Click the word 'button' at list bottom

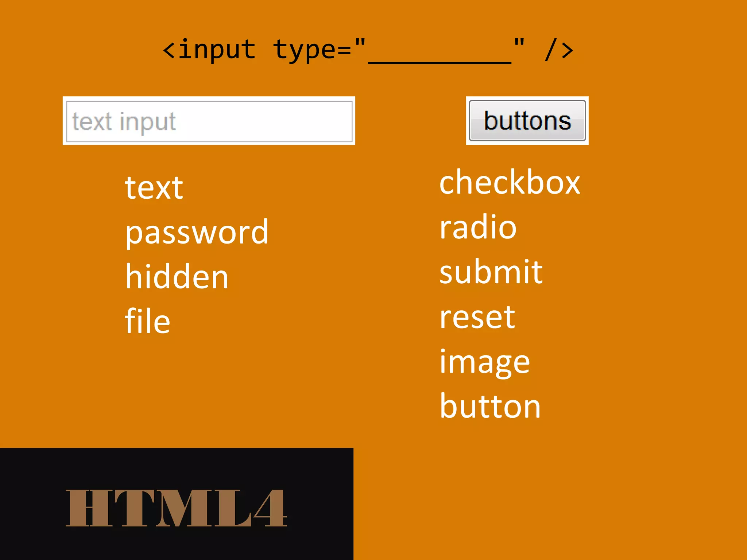click(x=490, y=406)
